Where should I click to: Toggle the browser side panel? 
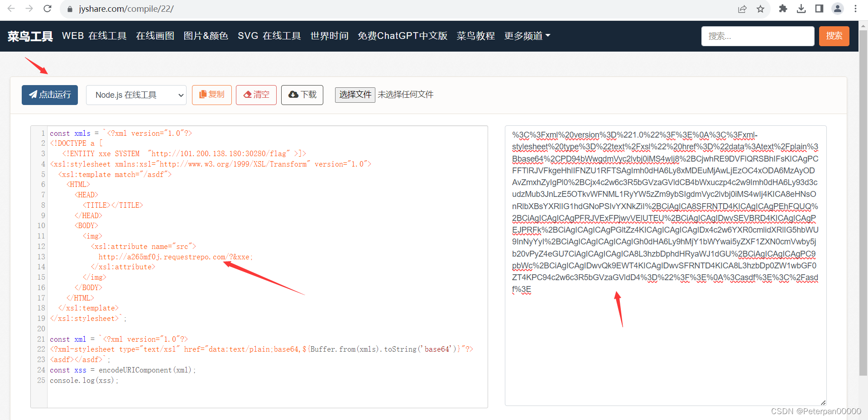(819, 9)
